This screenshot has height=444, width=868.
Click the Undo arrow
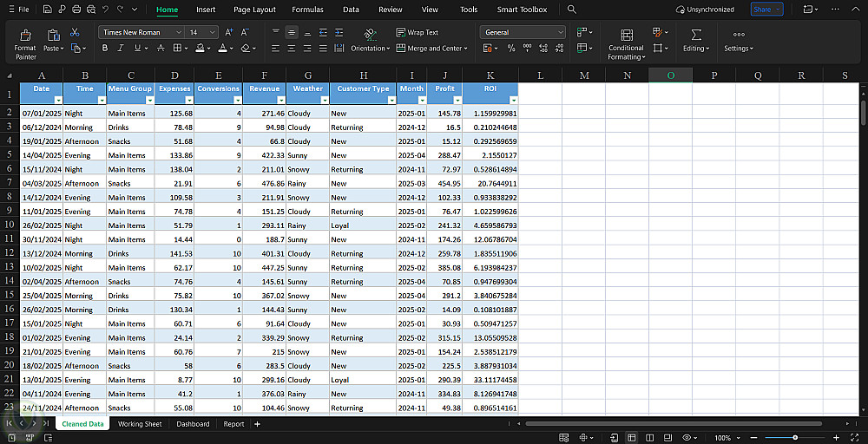(105, 10)
